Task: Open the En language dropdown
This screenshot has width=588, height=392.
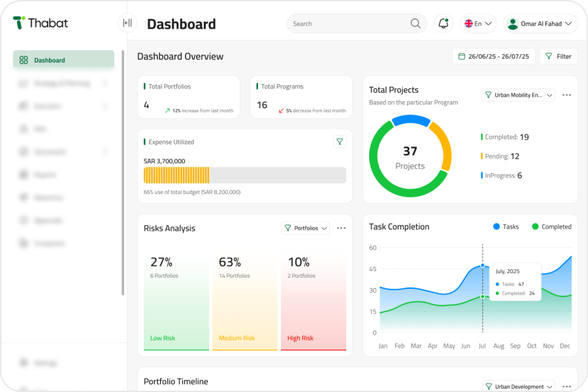Action: pos(478,24)
